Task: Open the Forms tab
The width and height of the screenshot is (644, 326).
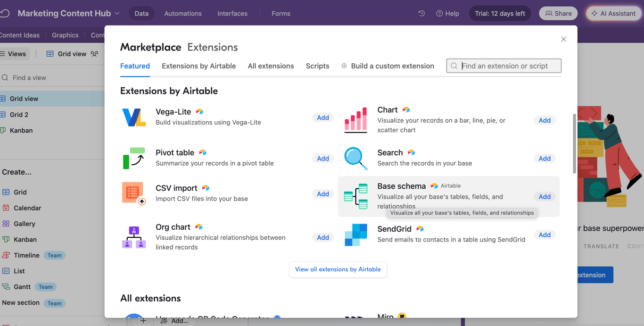Action: pos(281,13)
